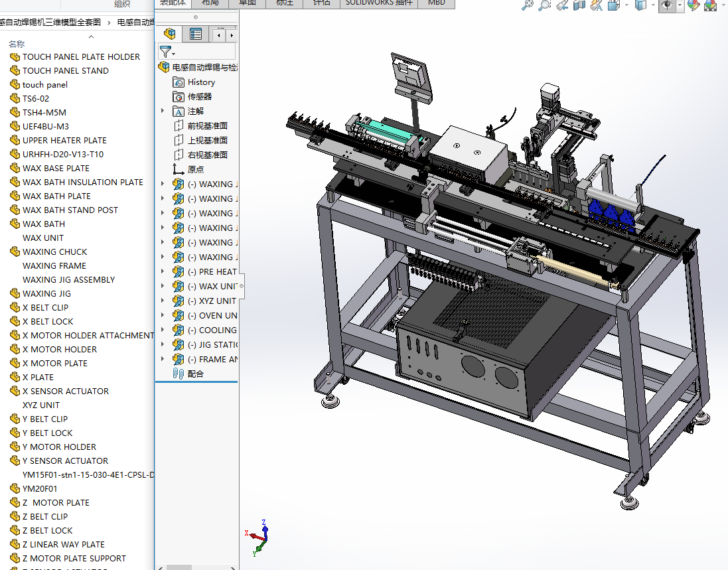Click the 名称 column header to sort

17,44
